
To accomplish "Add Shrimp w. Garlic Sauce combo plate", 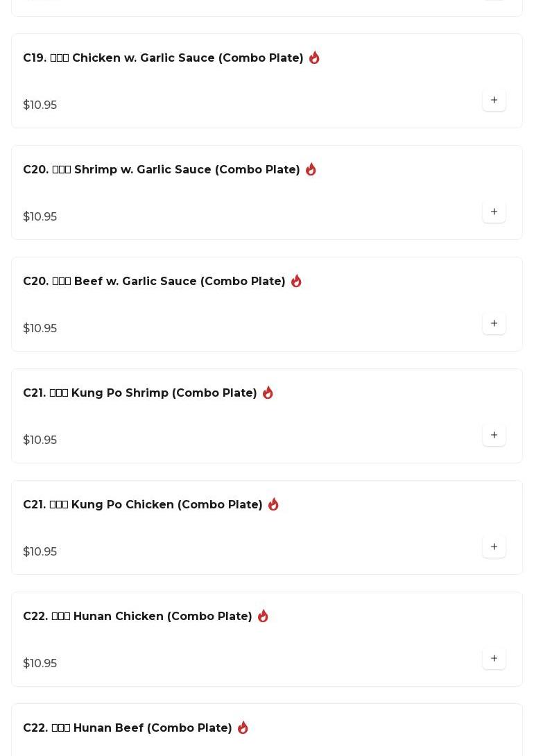I will click(x=494, y=212).
